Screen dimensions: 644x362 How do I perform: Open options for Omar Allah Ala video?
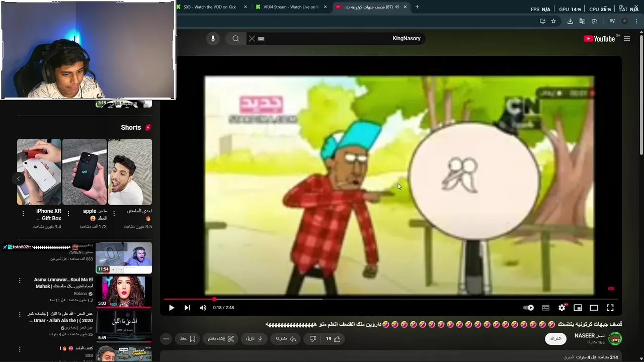tap(20, 315)
